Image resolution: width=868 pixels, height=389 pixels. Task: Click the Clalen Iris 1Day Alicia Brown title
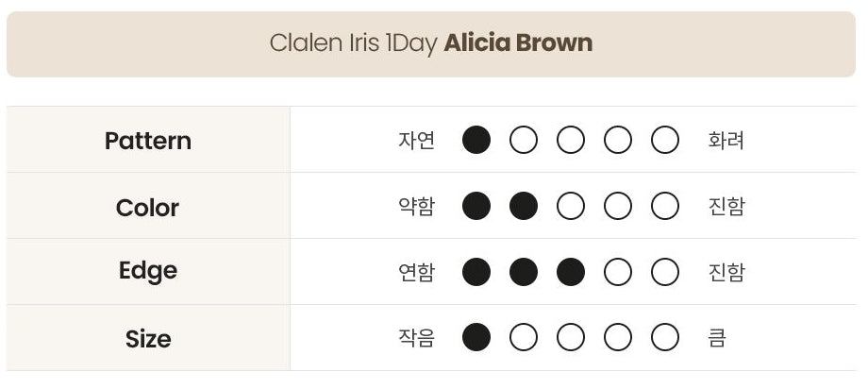click(431, 43)
